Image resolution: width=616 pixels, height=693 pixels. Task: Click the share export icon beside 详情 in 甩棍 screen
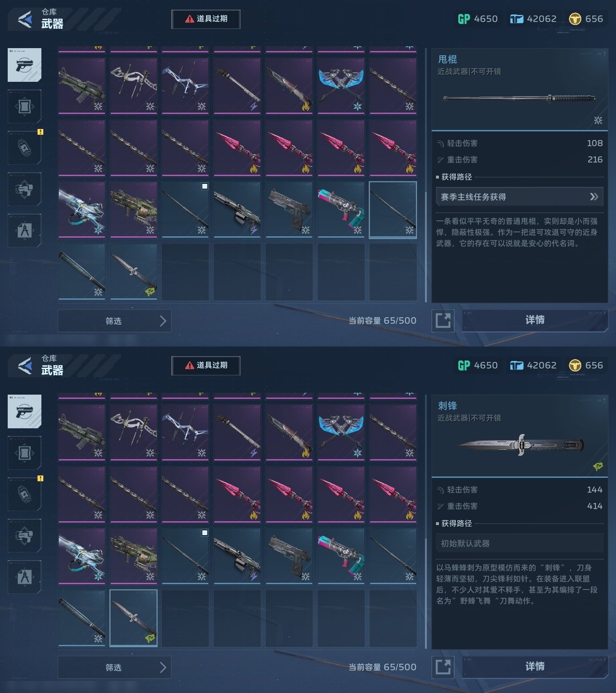pyautogui.click(x=443, y=321)
